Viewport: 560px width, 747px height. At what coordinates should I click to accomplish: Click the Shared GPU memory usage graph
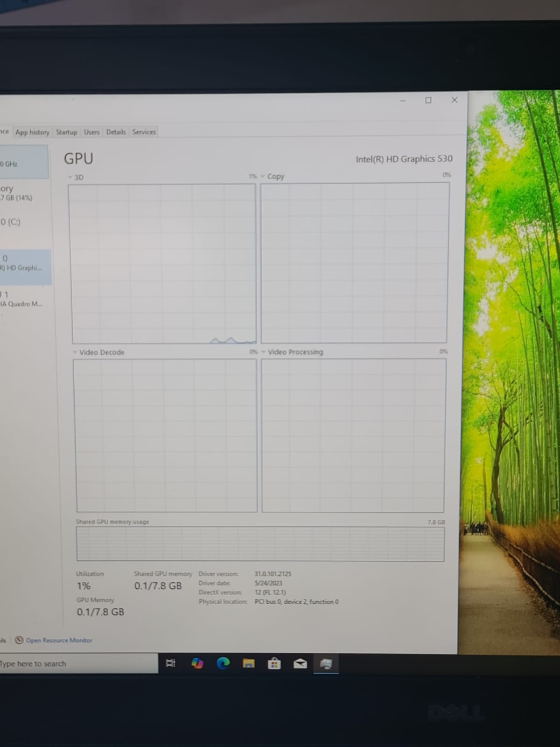point(260,544)
